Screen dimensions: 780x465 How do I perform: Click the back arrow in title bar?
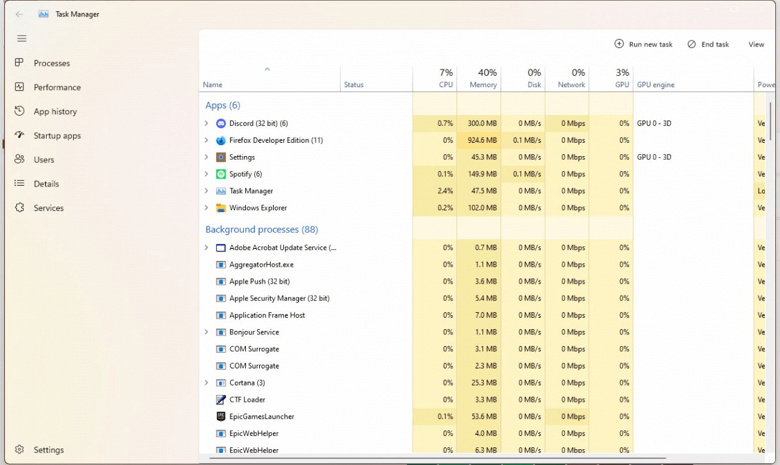(19, 14)
